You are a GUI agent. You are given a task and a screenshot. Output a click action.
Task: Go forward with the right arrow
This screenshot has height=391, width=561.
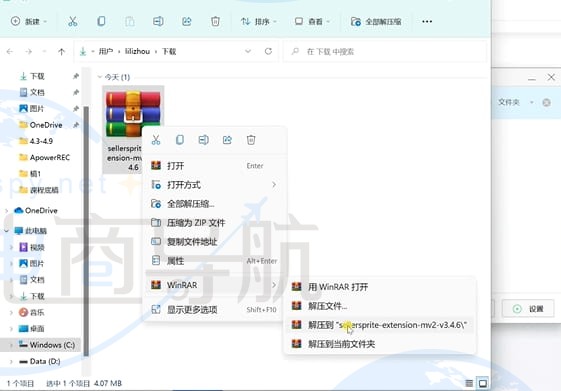click(x=28, y=52)
